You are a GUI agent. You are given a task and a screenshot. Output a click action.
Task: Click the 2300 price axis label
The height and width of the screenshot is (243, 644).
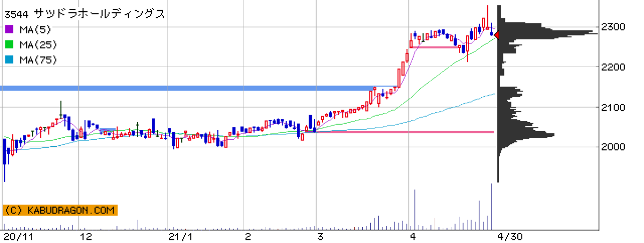click(x=613, y=26)
